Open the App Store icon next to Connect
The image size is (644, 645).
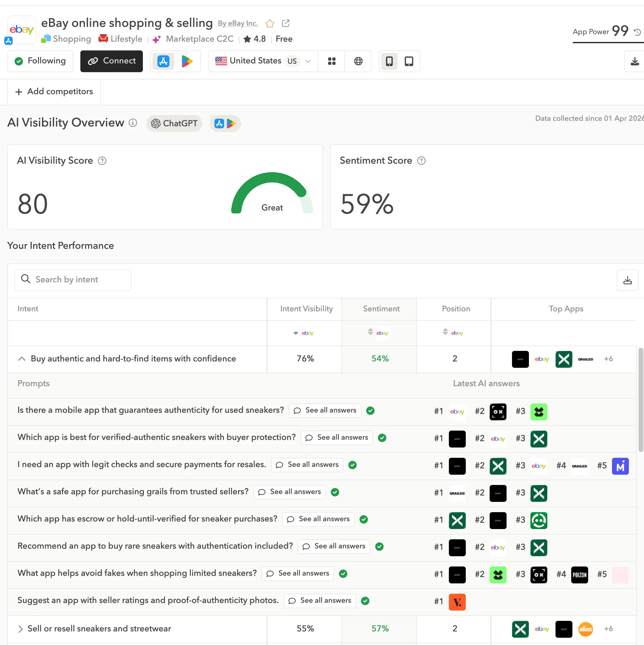click(x=163, y=61)
